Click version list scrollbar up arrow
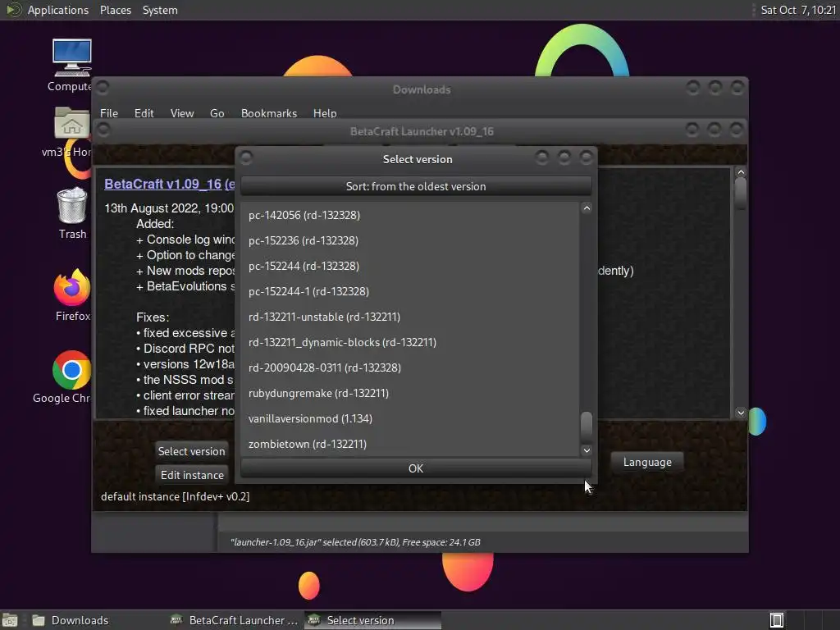 [x=587, y=208]
